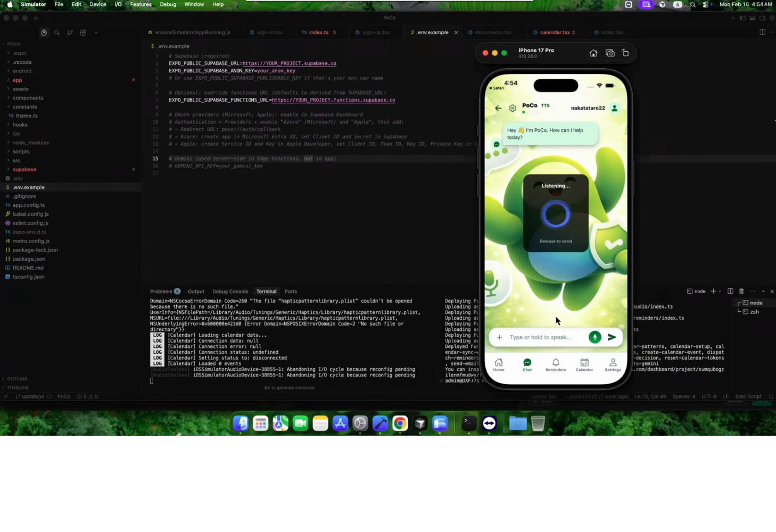This screenshot has height=532, width=776.
Task: Open the Extensions view icon
Action: click(x=83, y=32)
